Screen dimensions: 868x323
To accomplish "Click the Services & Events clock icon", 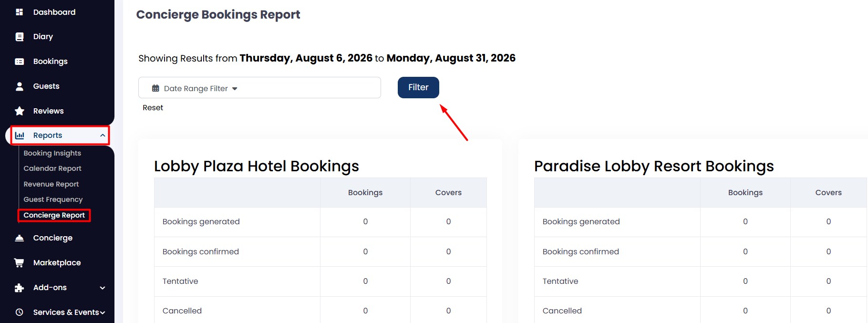I will (20, 313).
